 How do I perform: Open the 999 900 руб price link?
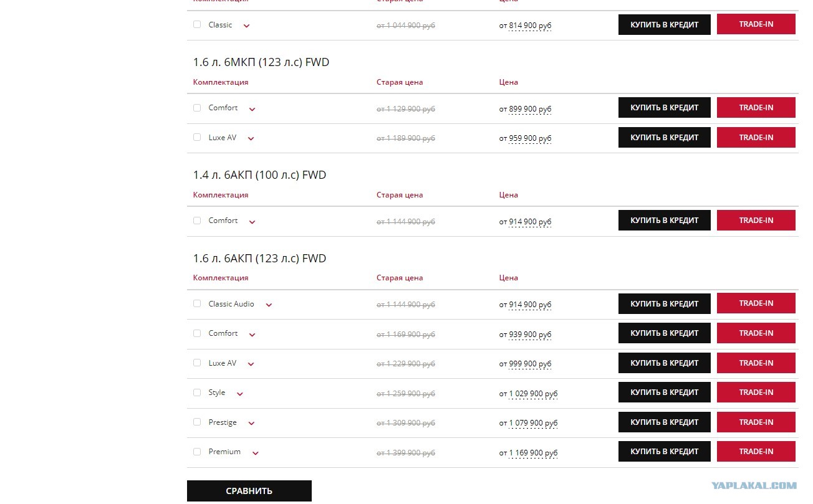click(530, 364)
